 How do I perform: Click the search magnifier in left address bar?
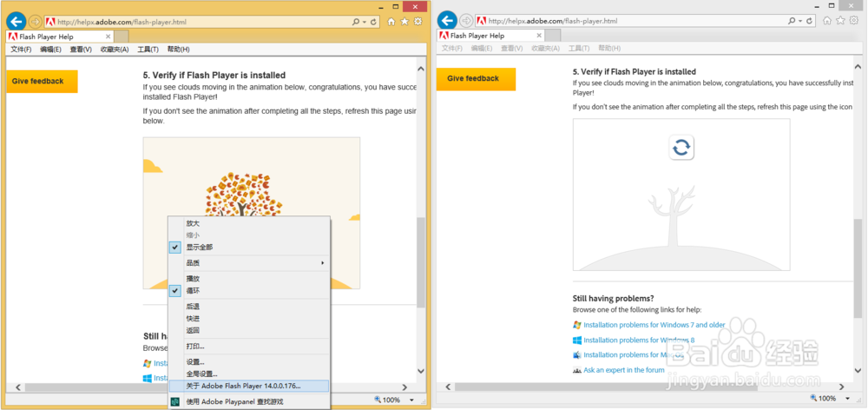click(356, 23)
